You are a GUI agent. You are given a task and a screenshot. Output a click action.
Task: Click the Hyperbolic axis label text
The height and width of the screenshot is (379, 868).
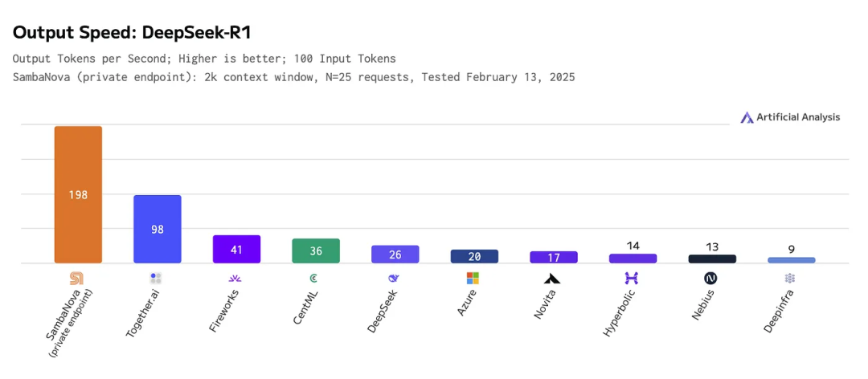point(619,312)
